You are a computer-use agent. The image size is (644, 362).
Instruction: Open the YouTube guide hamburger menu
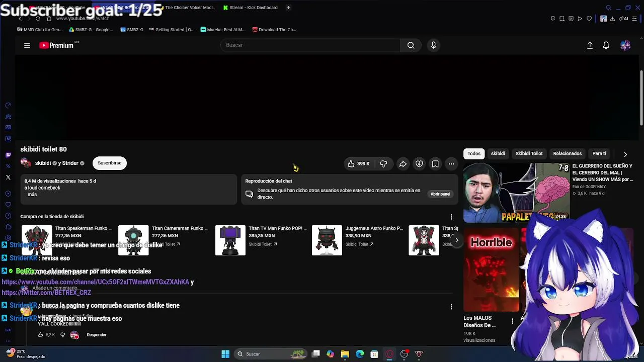pos(27,45)
